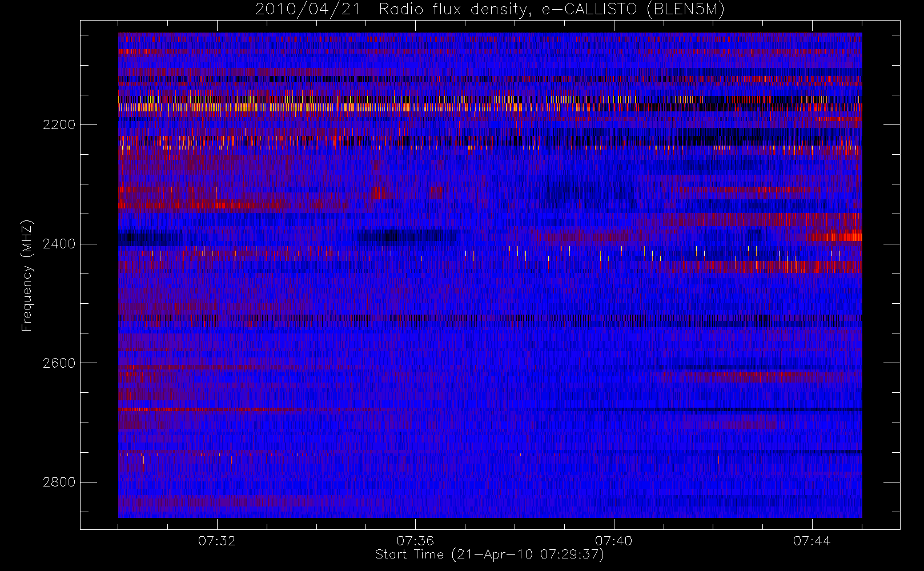Click the 07:36 time tick label
Image resolution: width=924 pixels, height=571 pixels.
coord(415,541)
